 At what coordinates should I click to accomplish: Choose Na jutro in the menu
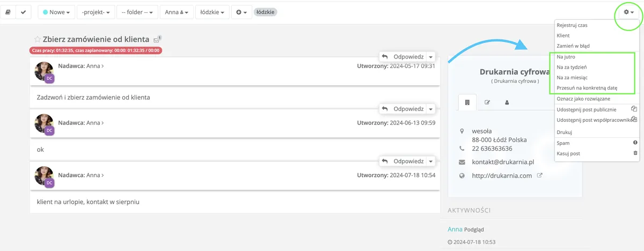click(565, 56)
